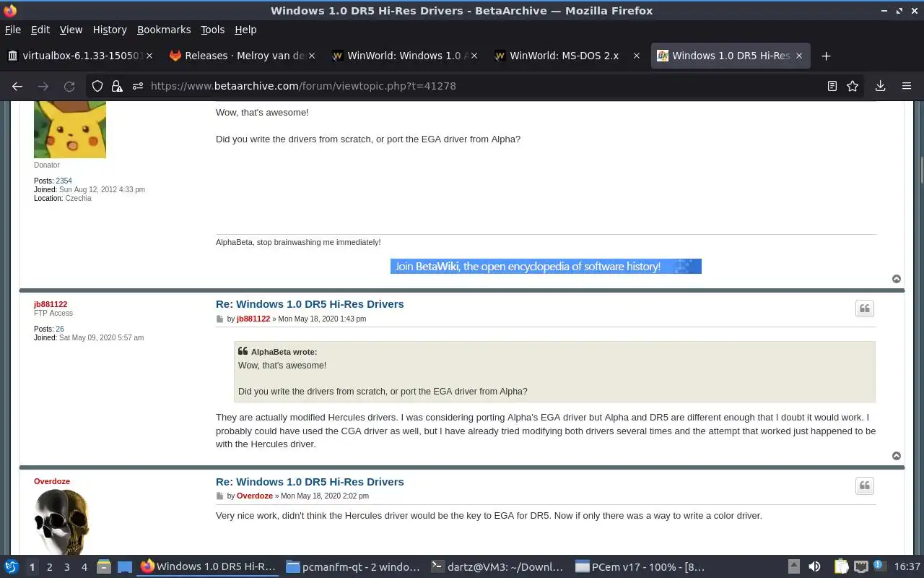This screenshot has width=924, height=578.
Task: Click the Overdoze author link in byline
Action: pyautogui.click(x=255, y=496)
